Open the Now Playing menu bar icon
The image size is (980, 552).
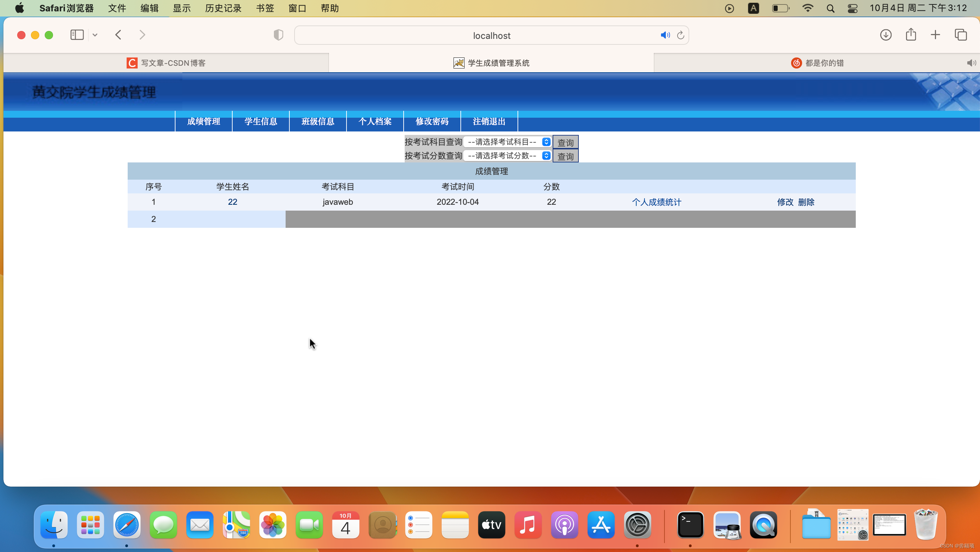[x=729, y=8]
